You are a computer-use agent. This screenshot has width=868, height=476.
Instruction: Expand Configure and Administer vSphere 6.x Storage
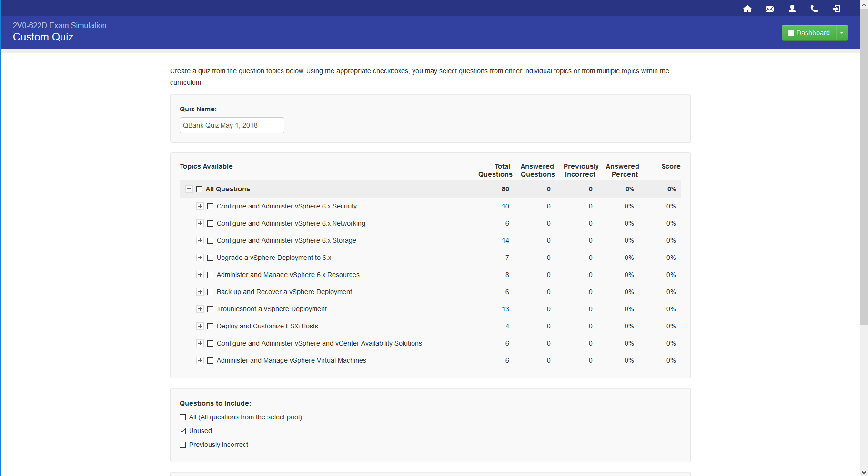(200, 240)
